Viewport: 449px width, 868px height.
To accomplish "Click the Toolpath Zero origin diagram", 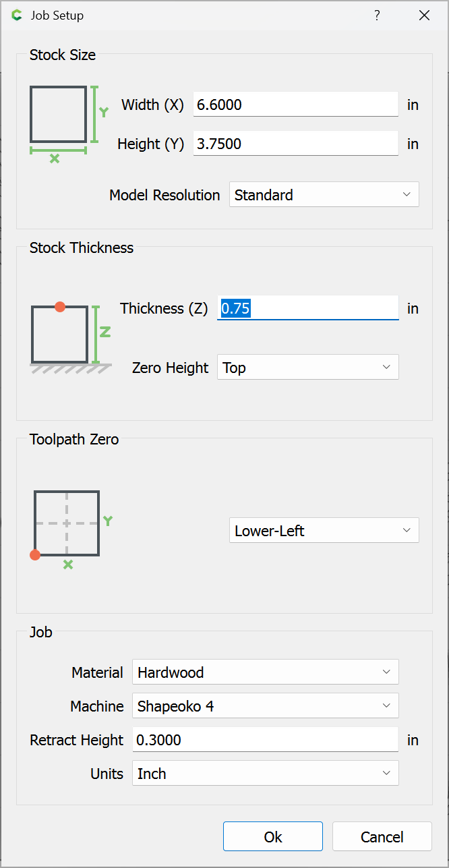I will tap(67, 524).
